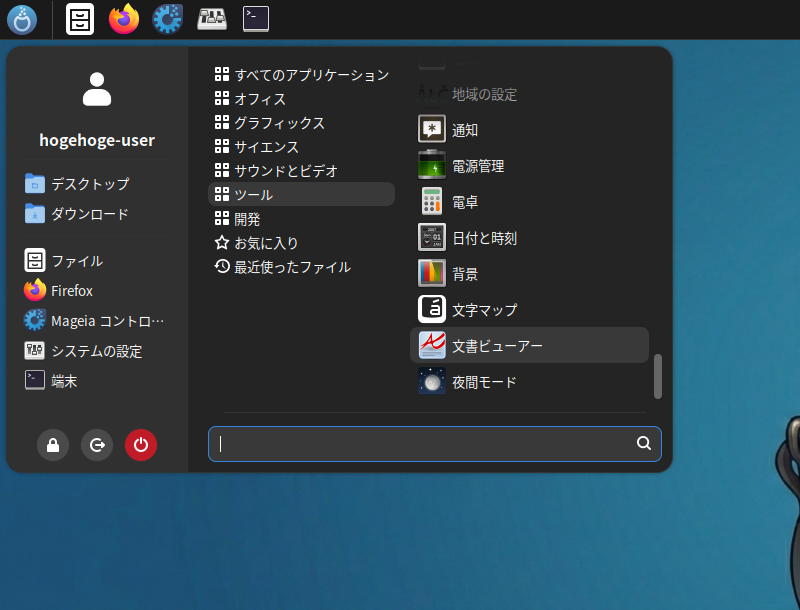Open the ダウンロード folder
Screen dimensions: 800x610
point(77,214)
